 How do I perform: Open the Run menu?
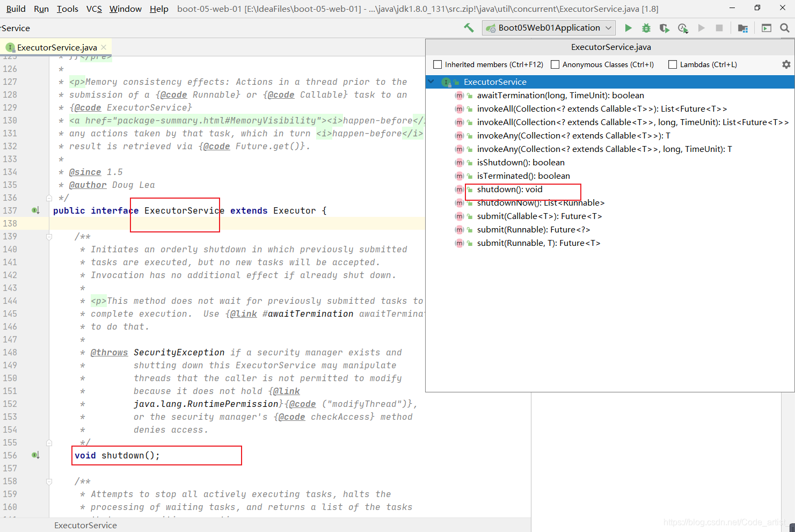pos(41,9)
